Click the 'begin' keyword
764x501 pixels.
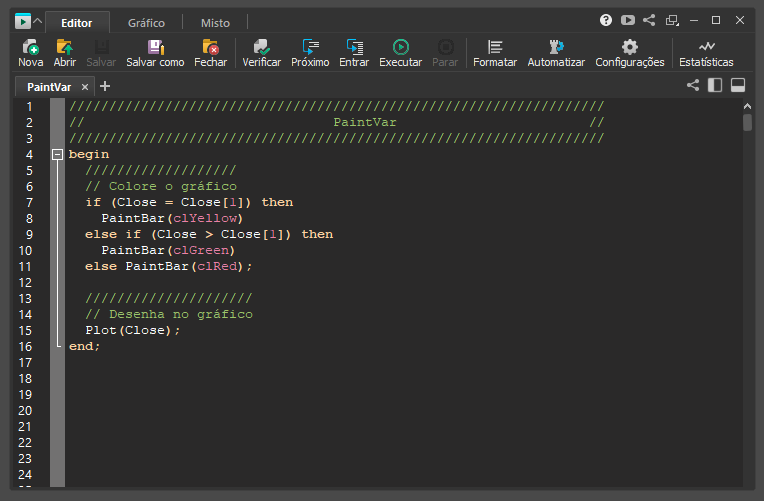coord(89,154)
